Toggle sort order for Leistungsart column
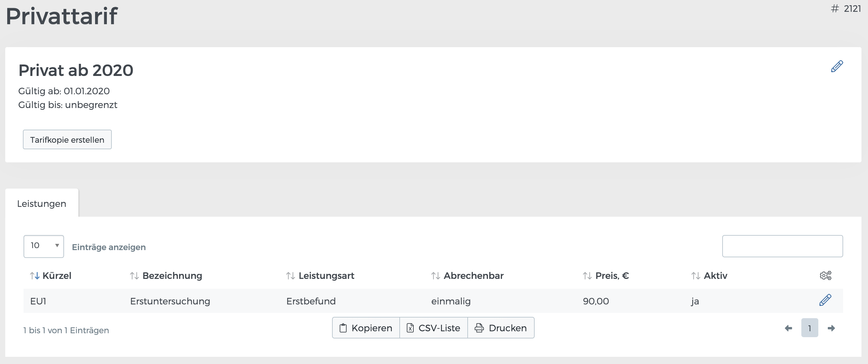 pyautogui.click(x=290, y=276)
